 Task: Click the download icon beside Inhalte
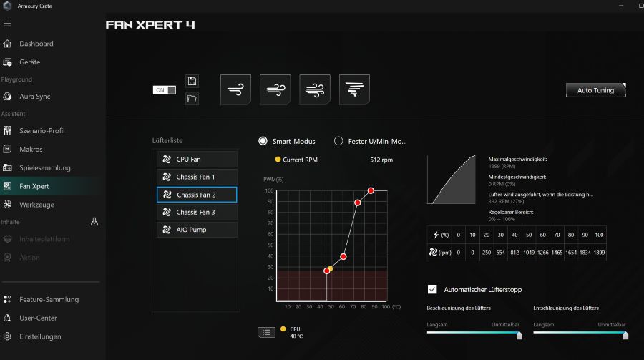click(x=94, y=222)
